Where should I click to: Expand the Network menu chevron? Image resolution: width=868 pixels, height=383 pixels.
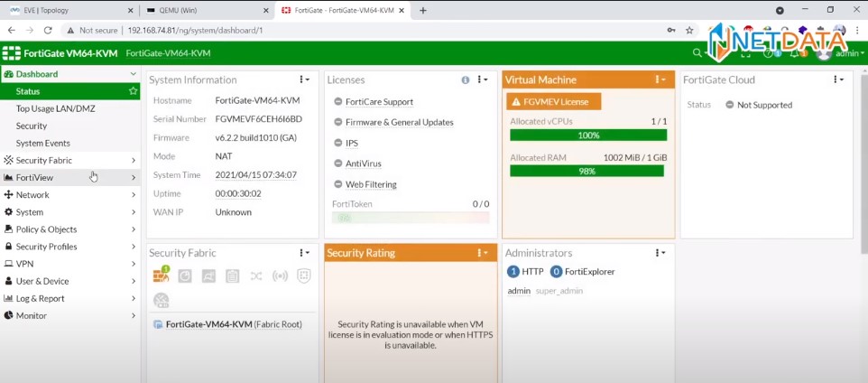pyautogui.click(x=134, y=195)
